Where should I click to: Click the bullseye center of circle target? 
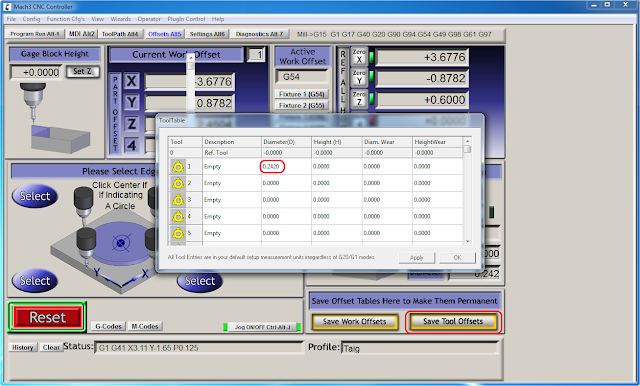point(120,243)
